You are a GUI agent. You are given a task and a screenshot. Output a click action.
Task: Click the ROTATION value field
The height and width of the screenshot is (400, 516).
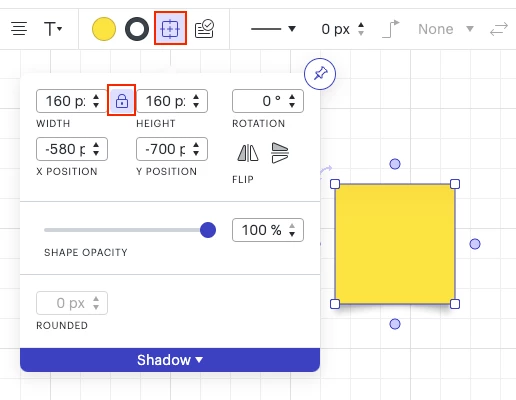coord(268,101)
